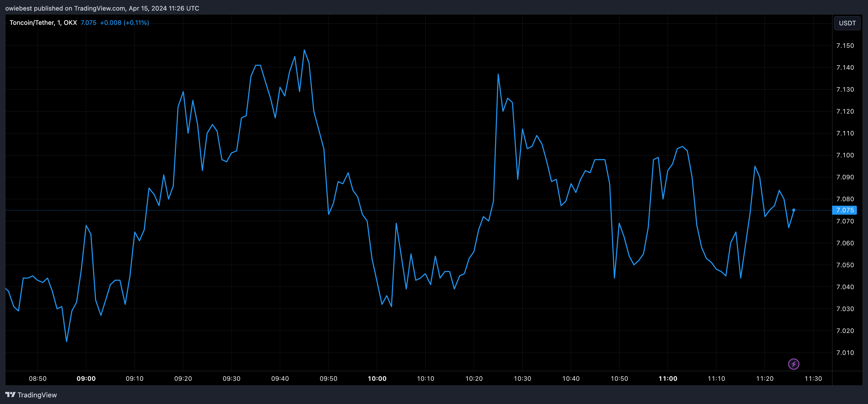Click the 11:30 time axis label

[x=813, y=378]
